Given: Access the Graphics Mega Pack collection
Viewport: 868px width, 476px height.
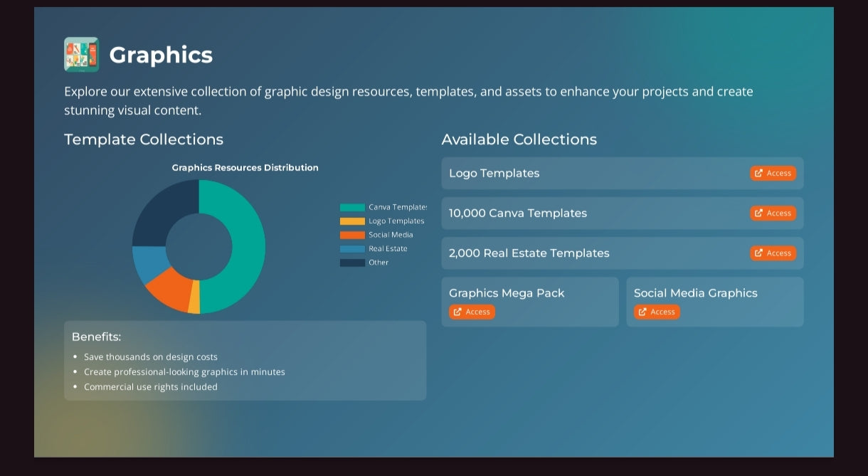Looking at the screenshot, I should tap(472, 312).
